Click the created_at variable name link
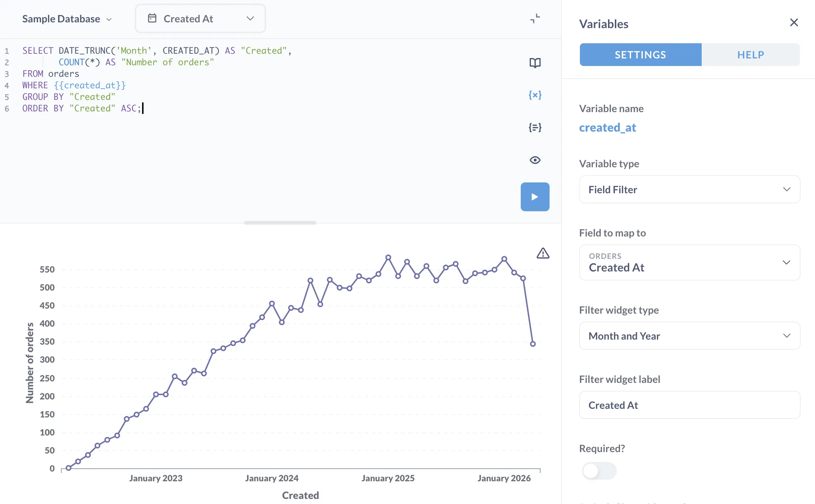 pos(607,126)
